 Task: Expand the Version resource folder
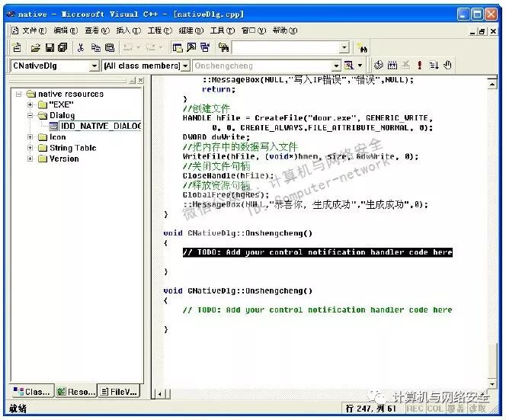(x=30, y=159)
